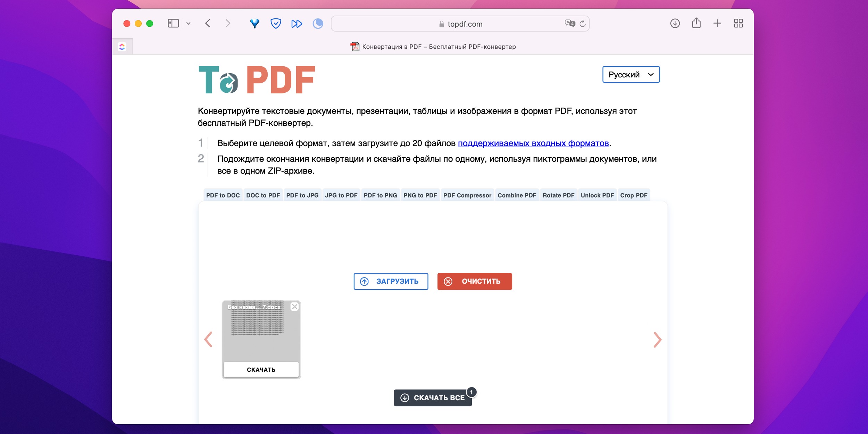Go forward to next page

pos(228,23)
